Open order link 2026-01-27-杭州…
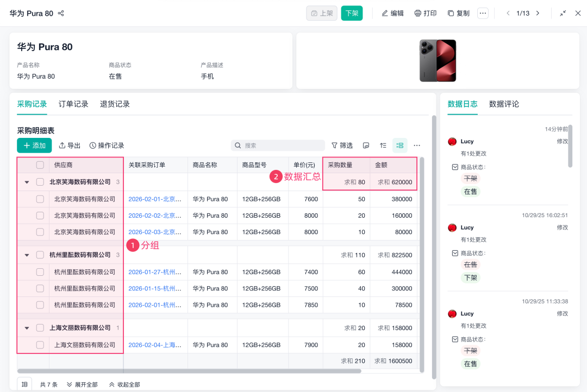 click(154, 273)
